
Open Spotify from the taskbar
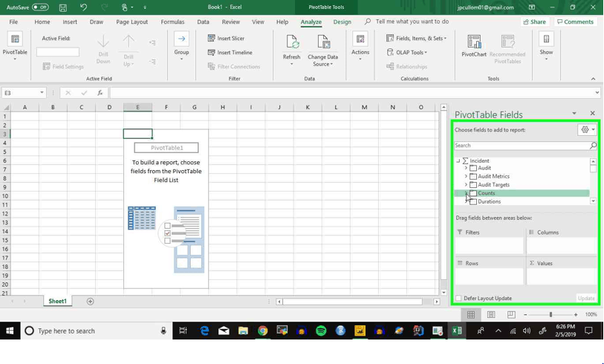tap(321, 331)
